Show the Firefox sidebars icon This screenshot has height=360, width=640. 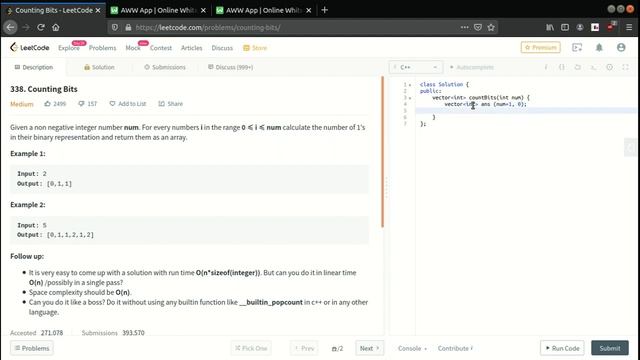point(565,27)
